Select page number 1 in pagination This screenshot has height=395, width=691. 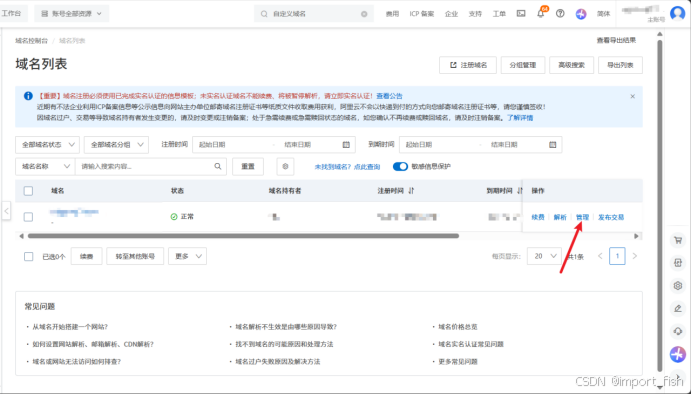pos(617,256)
